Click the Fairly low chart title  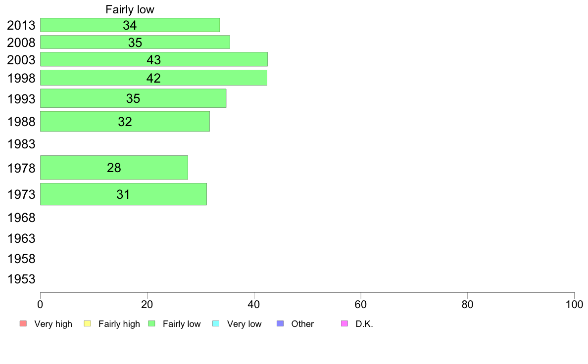pyautogui.click(x=130, y=9)
